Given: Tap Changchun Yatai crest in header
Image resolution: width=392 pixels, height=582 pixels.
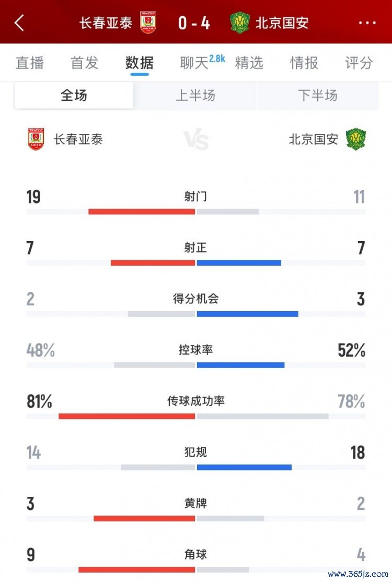Looking at the screenshot, I should pyautogui.click(x=148, y=23).
